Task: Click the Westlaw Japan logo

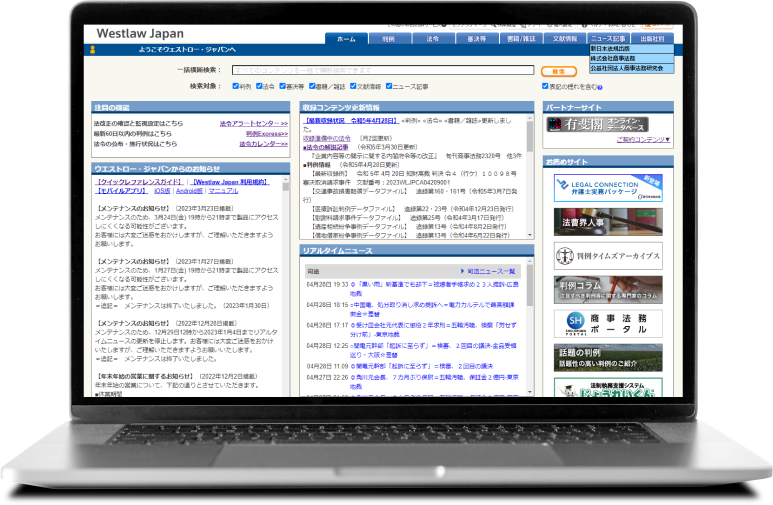Action: tap(140, 33)
